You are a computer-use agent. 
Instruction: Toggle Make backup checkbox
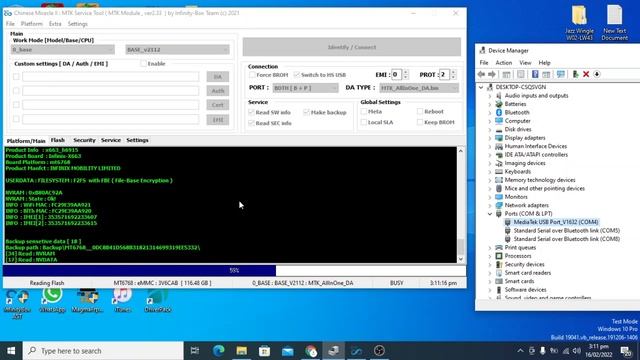306,112
